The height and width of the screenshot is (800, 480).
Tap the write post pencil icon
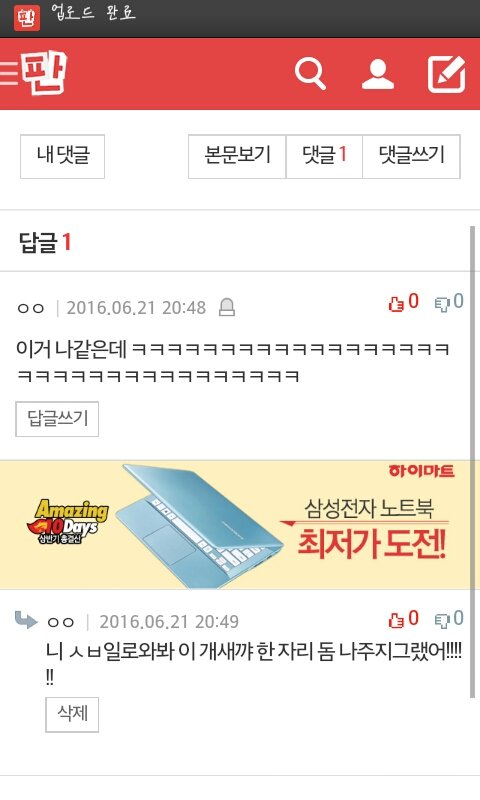pos(446,74)
